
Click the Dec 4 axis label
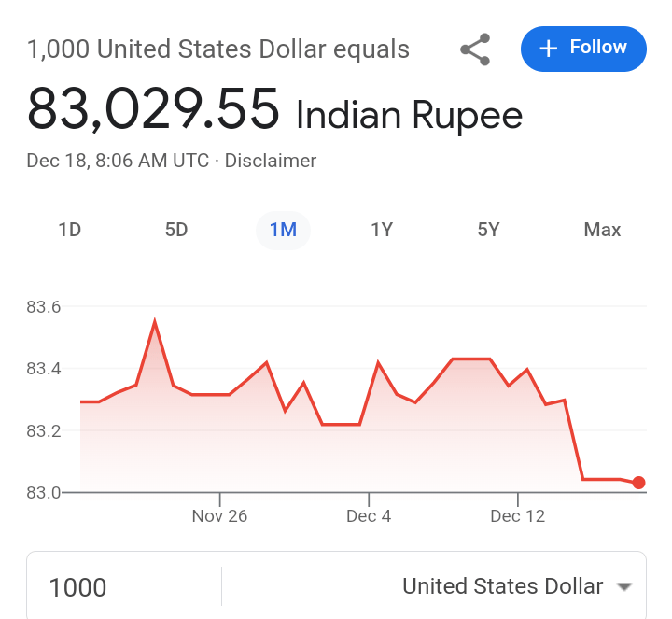369,516
